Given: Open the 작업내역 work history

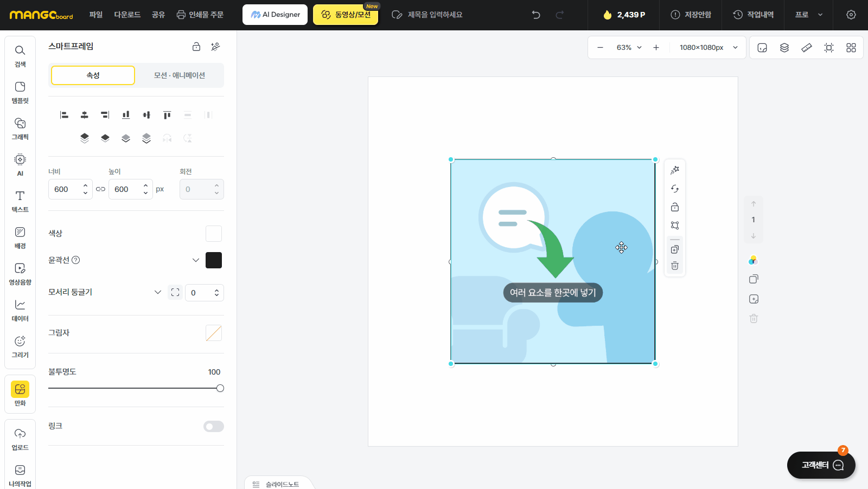Looking at the screenshot, I should [x=754, y=15].
